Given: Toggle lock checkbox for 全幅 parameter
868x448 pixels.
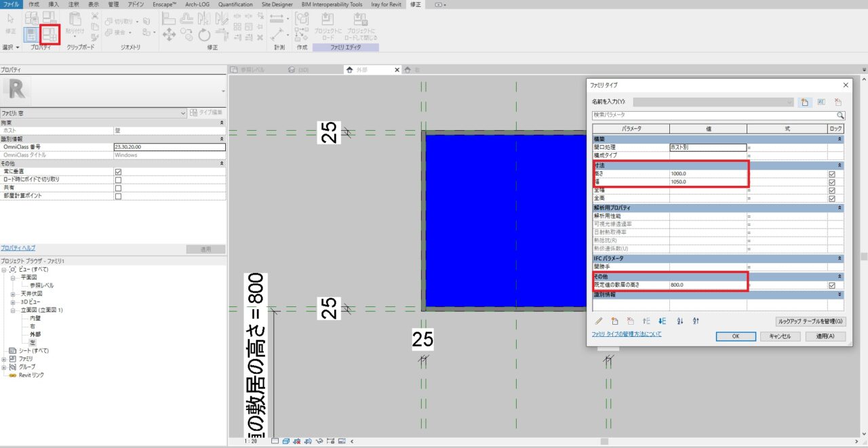Looking at the screenshot, I should (x=831, y=190).
